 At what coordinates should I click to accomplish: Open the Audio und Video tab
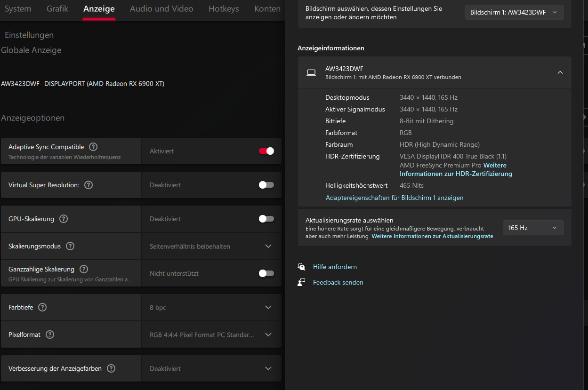[161, 9]
